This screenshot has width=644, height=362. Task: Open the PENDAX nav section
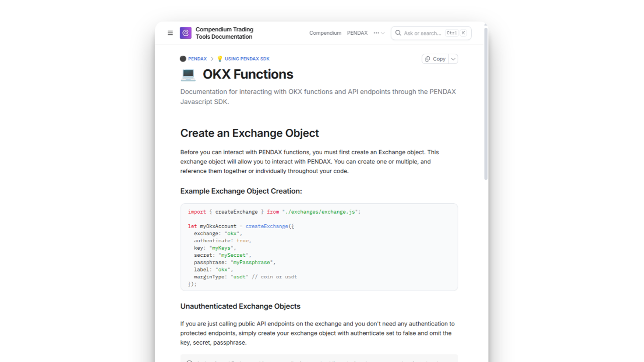coord(357,33)
